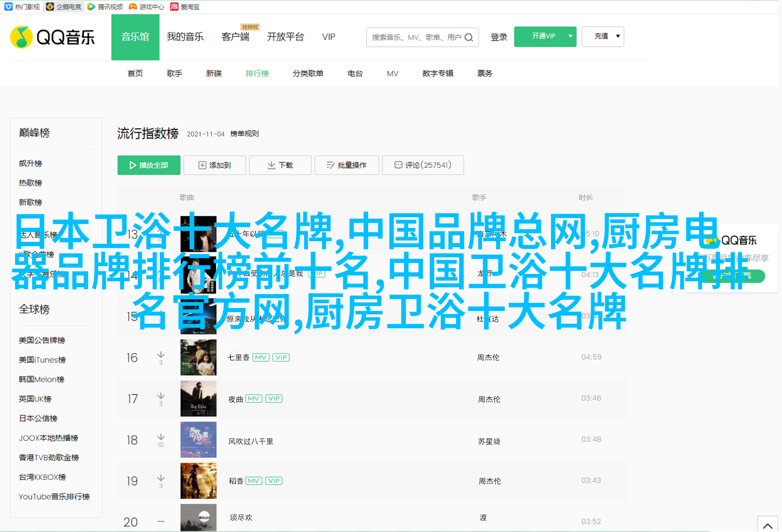Open 美国公告牌榜 chart
The image size is (782, 532).
pyautogui.click(x=42, y=340)
